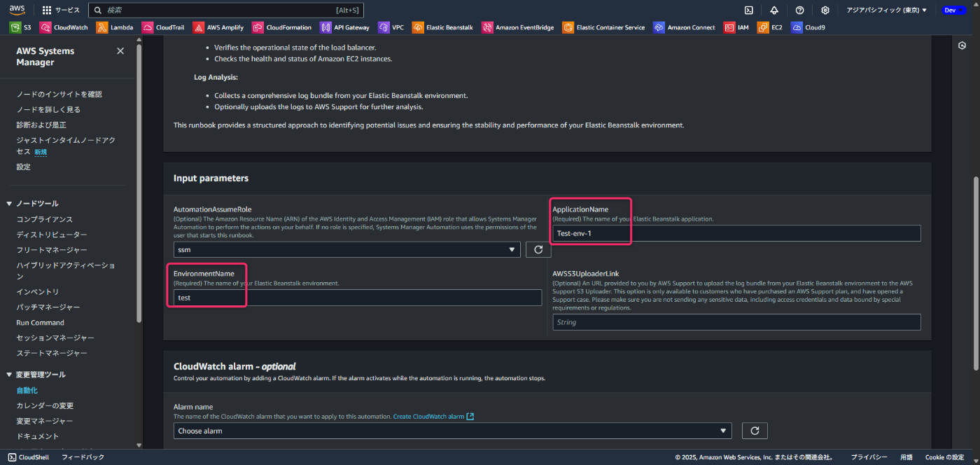Collapse the ノードツール section
The width and height of the screenshot is (980, 465).
10,204
